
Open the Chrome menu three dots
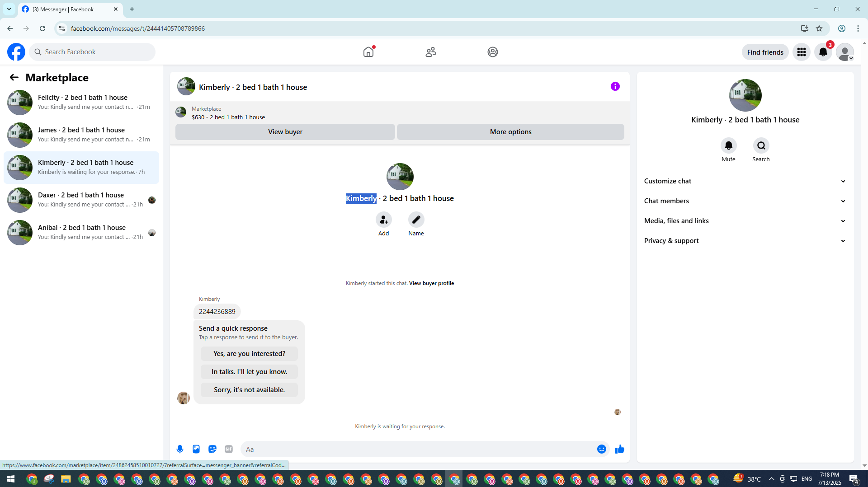(x=858, y=28)
